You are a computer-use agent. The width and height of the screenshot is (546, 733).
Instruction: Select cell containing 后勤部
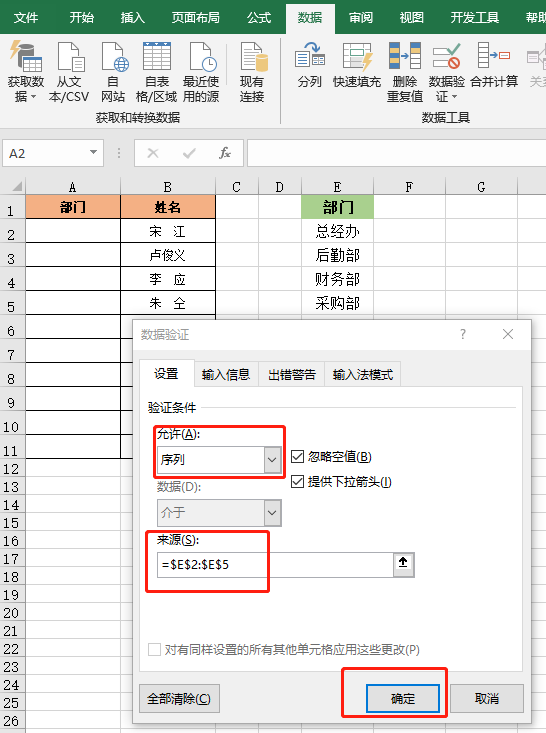click(338, 255)
